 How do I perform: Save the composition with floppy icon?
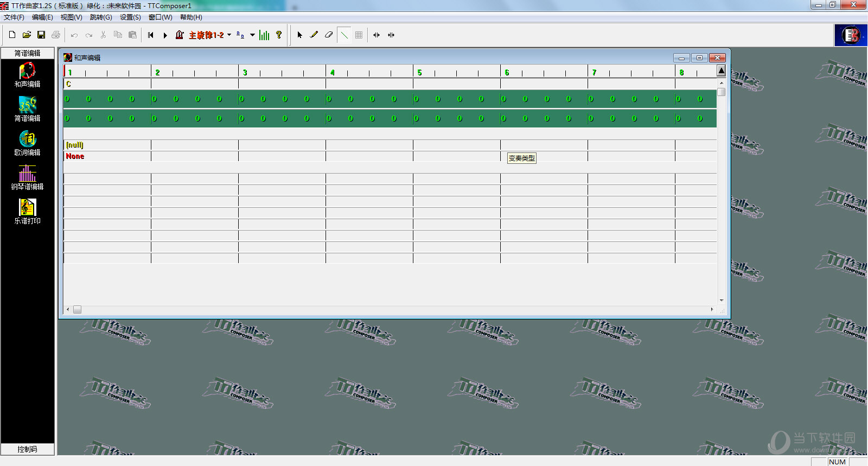click(x=41, y=35)
